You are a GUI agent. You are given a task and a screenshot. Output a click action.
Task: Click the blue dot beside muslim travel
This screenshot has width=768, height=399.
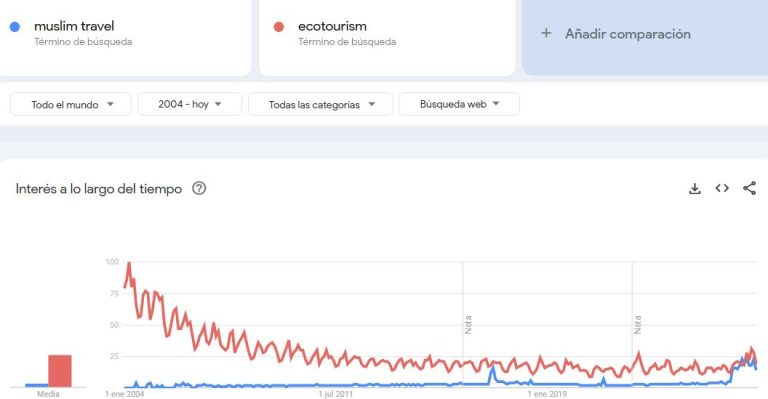click(x=15, y=26)
